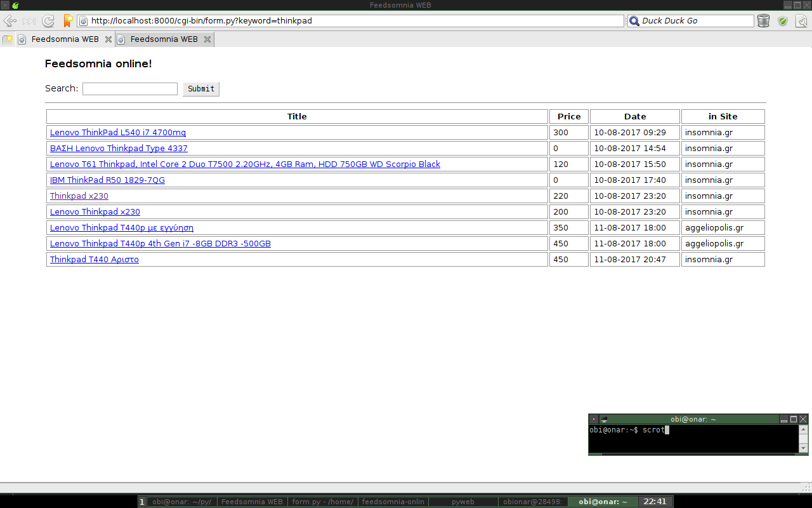The width and height of the screenshot is (812, 508).
Task: Click the Price column header
Action: coord(569,117)
